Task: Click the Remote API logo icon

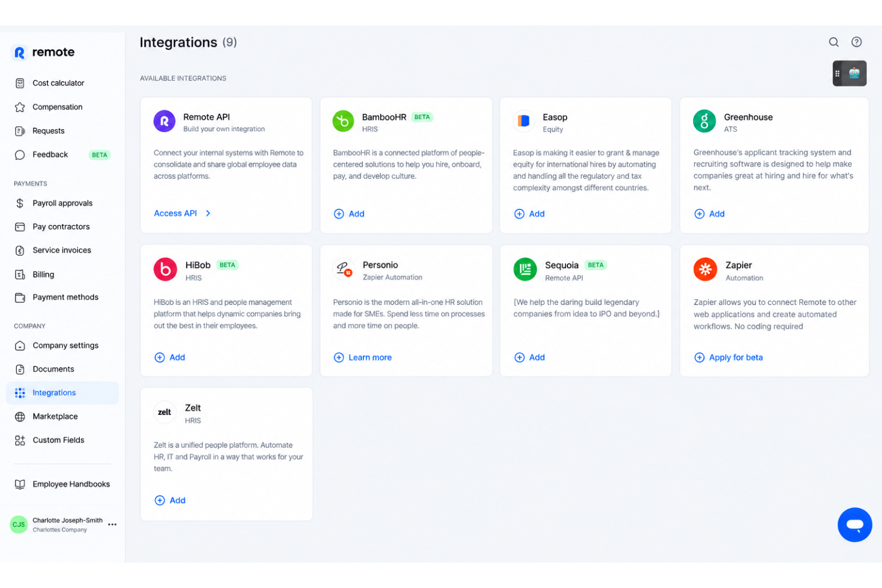Action: point(164,122)
